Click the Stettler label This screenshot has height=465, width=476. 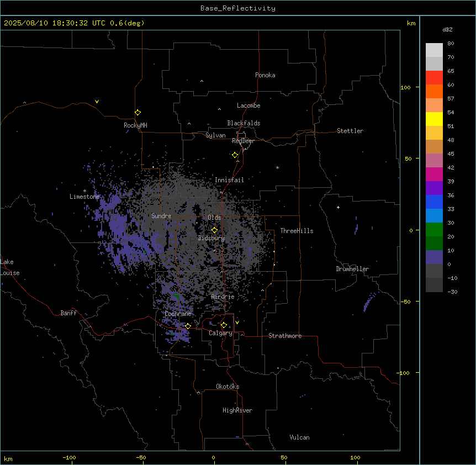point(350,131)
